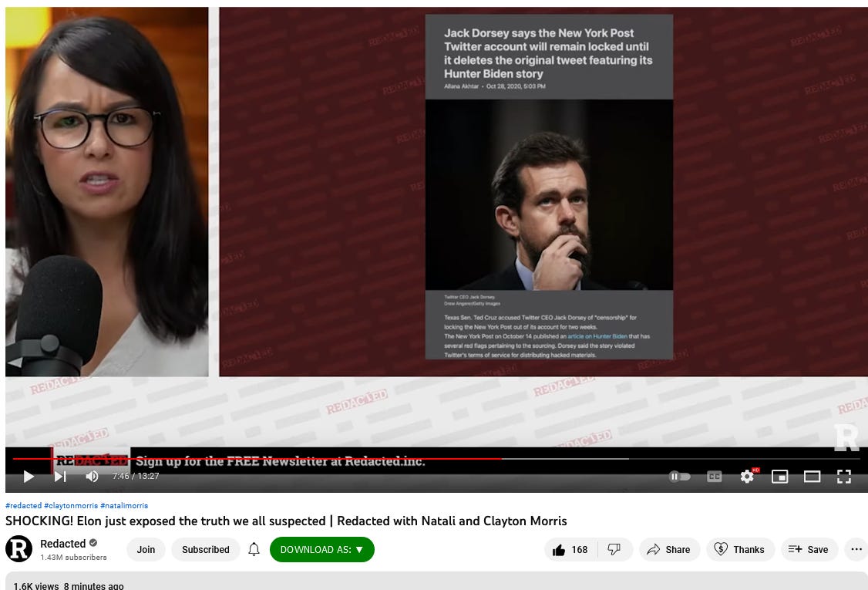Open the Redacted channel avatar
The image size is (868, 590).
[19, 549]
